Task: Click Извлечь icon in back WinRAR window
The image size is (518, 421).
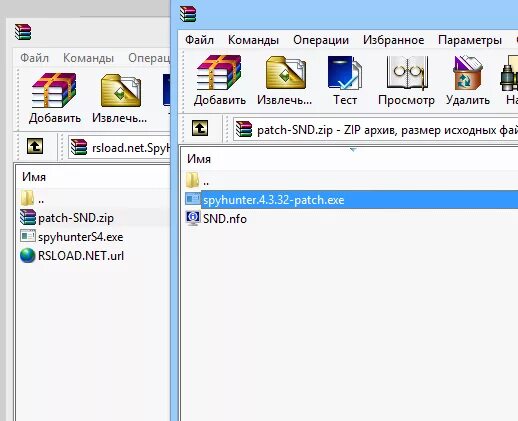Action: point(121,90)
